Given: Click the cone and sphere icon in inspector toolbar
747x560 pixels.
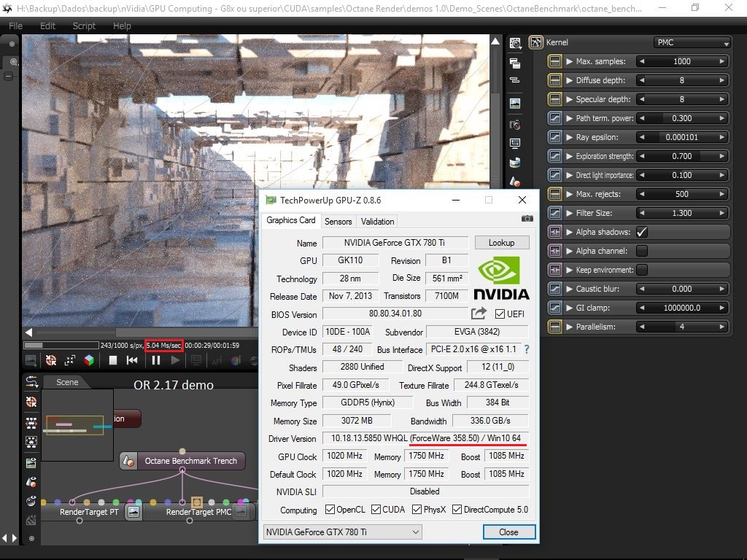Looking at the screenshot, I should click(x=515, y=181).
